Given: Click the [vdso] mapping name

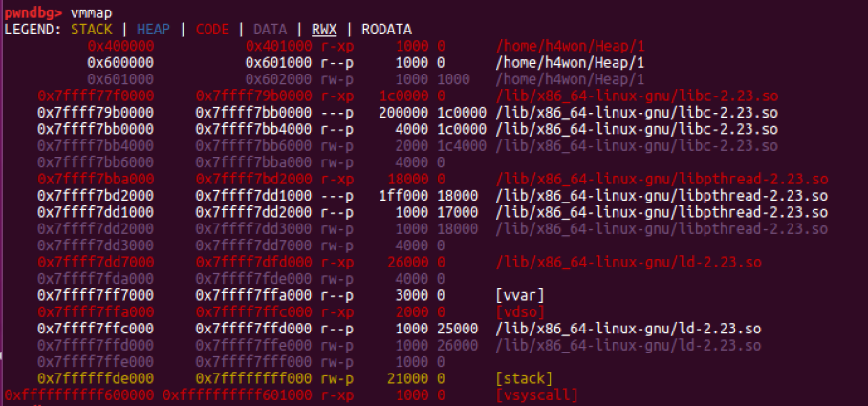Looking at the screenshot, I should click(x=520, y=311).
